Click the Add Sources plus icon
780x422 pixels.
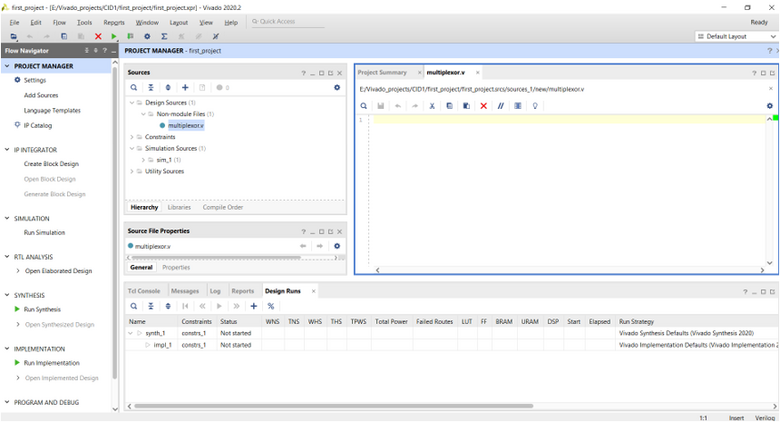click(x=185, y=88)
